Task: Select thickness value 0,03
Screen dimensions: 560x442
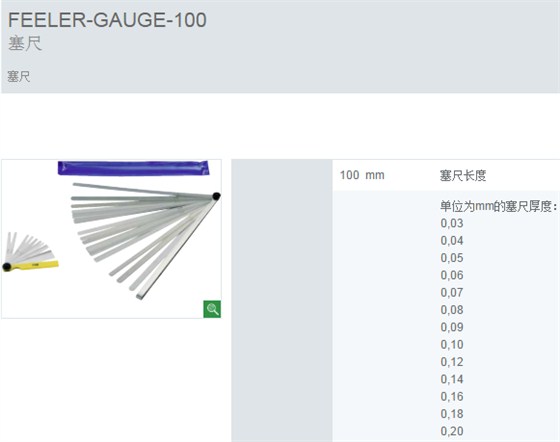Action: tap(452, 223)
